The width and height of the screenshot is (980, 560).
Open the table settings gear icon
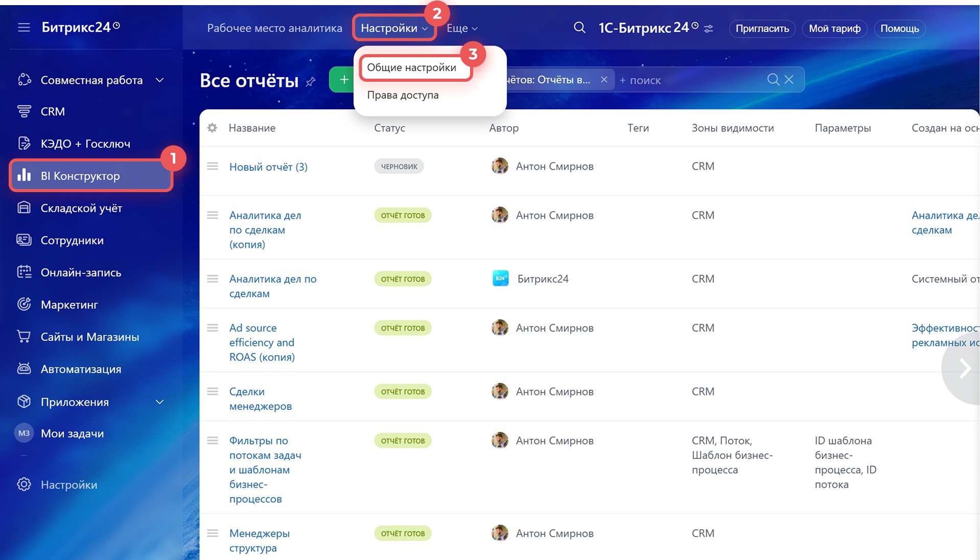(213, 128)
